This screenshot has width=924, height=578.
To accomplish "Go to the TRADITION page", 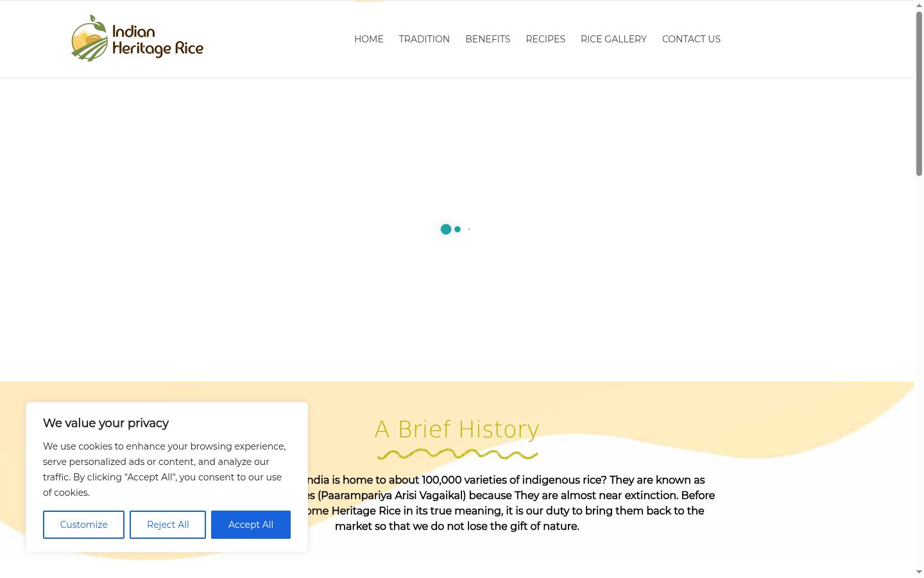I will coord(424,39).
